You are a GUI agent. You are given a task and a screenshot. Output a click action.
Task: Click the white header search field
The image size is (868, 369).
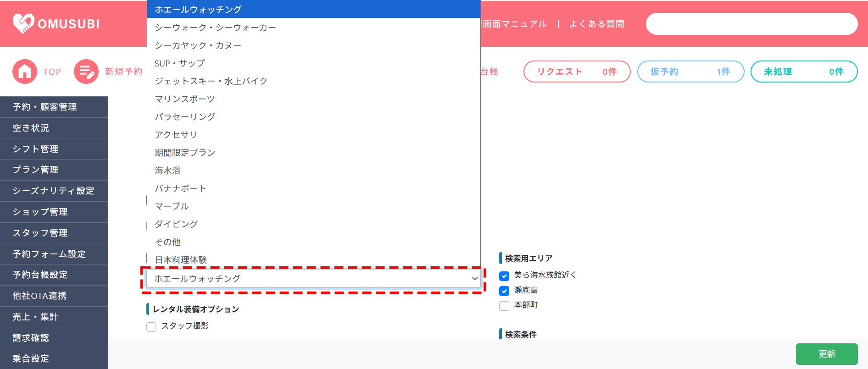point(751,24)
